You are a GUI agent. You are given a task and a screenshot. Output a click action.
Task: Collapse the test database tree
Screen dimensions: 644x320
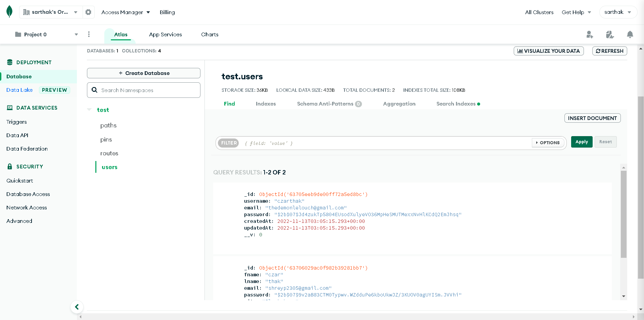tap(89, 110)
